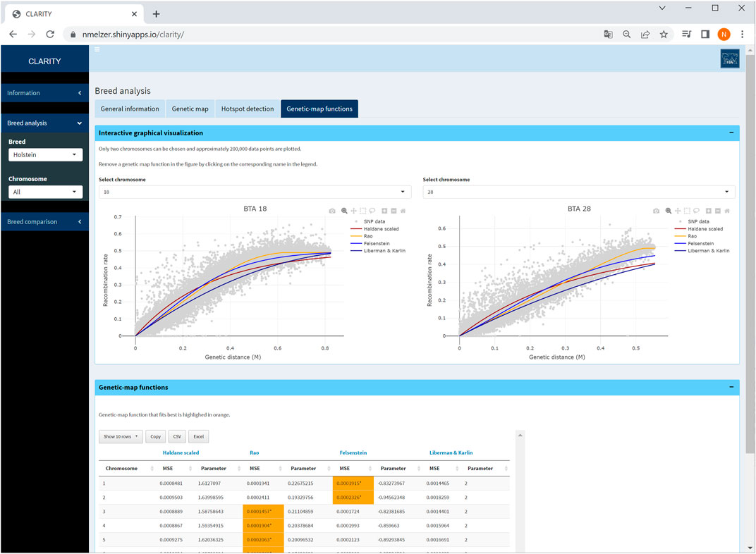Open the browser translate page icon
Image resolution: width=756 pixels, height=554 pixels.
[608, 35]
